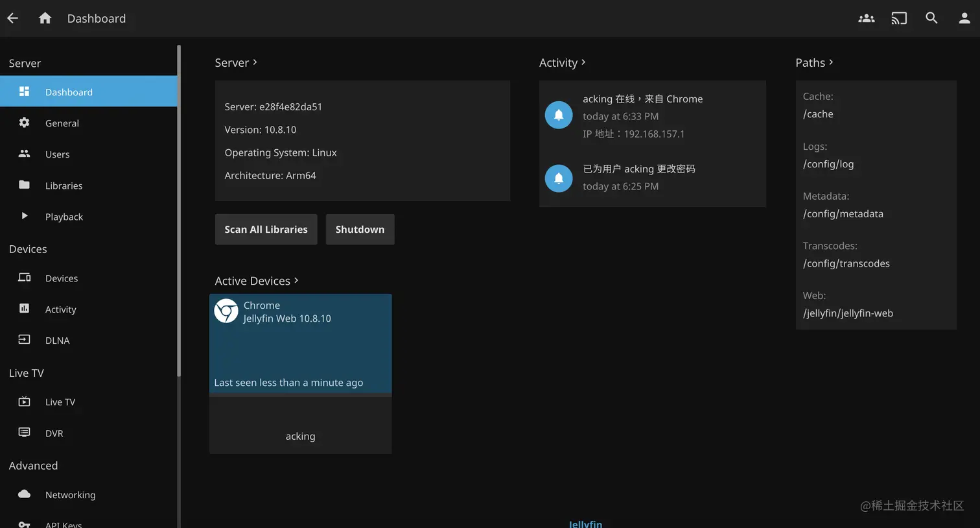
Task: Click the Users people icon in sidebar
Action: point(24,154)
